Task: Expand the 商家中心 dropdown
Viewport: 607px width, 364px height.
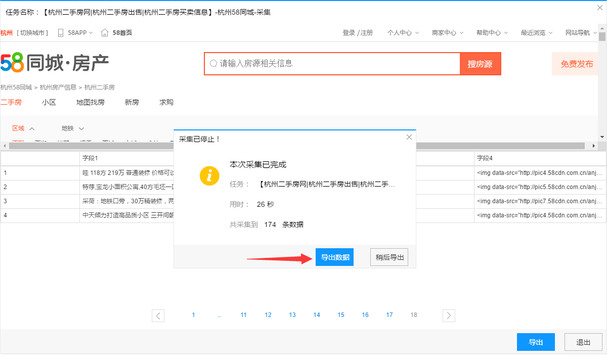Action: (x=448, y=33)
